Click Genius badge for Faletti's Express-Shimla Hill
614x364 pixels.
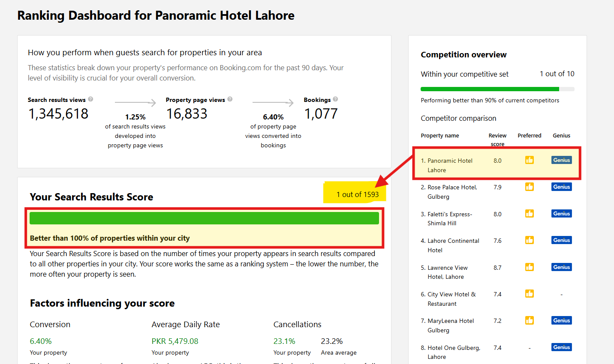[x=561, y=214]
